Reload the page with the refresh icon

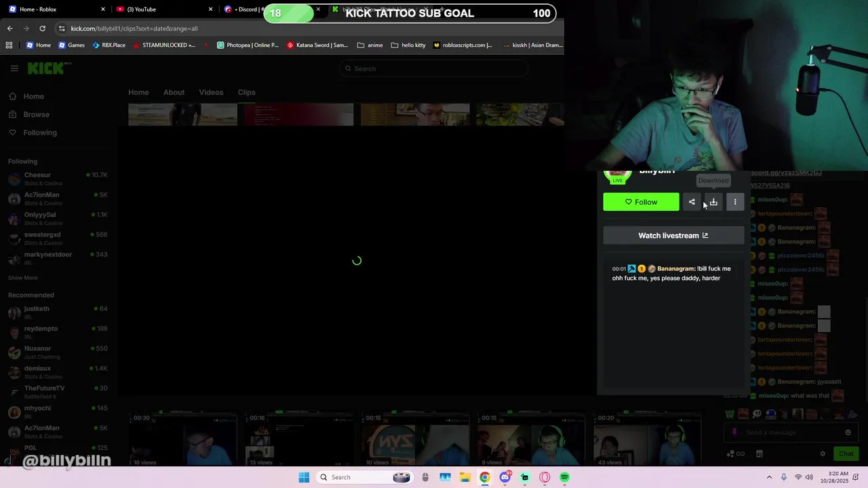click(42, 28)
